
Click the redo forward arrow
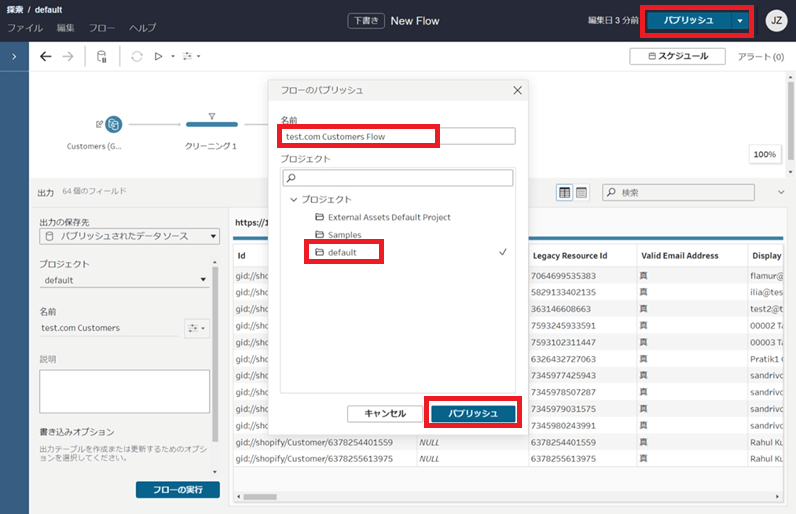pos(68,56)
